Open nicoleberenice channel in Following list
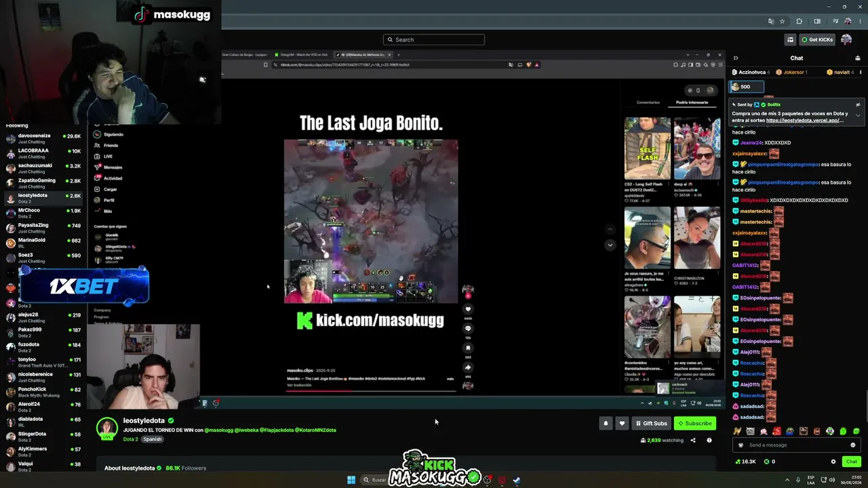Viewport: 868px width, 488px height. point(43,377)
